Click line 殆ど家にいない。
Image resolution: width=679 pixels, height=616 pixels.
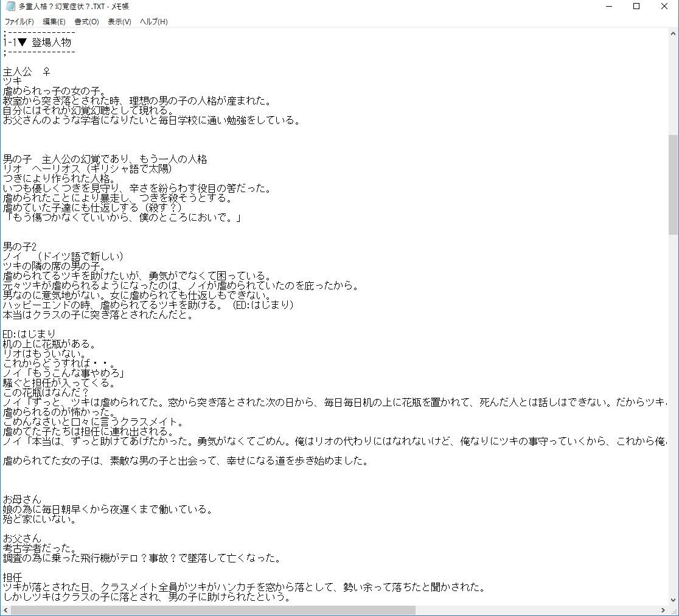pyautogui.click(x=40, y=519)
